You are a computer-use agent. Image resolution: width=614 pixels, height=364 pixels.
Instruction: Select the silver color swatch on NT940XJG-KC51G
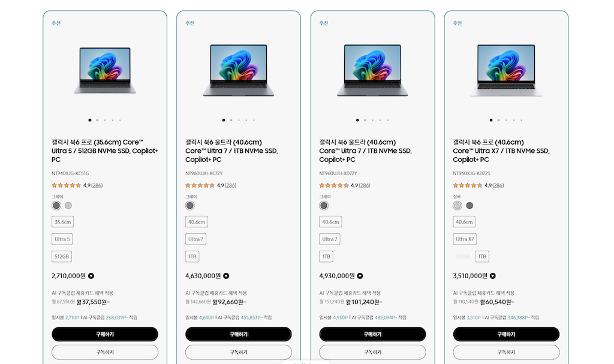click(x=68, y=206)
